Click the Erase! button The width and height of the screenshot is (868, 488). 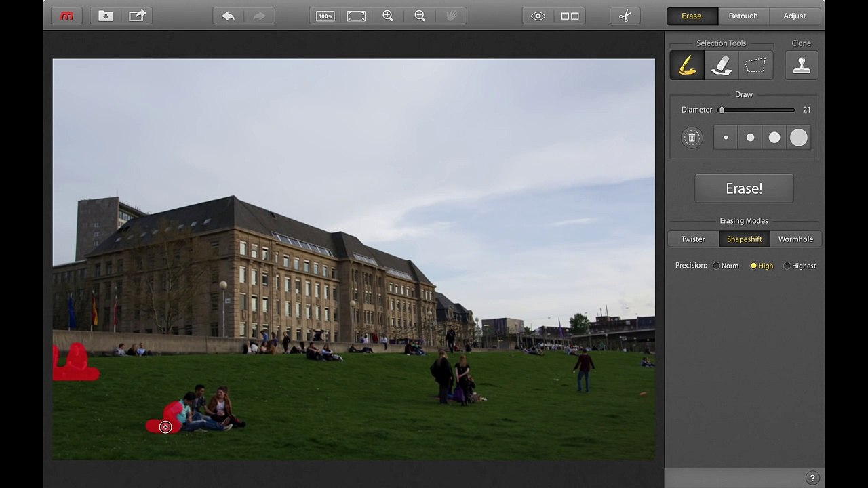[x=744, y=188]
